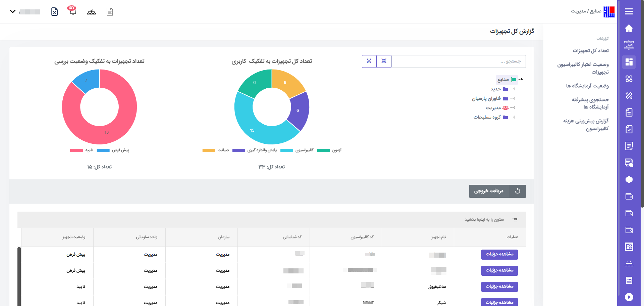Screen dimensions: 644x306
Task: Click the hexagon box icon in sidebar
Action: click(x=629, y=180)
